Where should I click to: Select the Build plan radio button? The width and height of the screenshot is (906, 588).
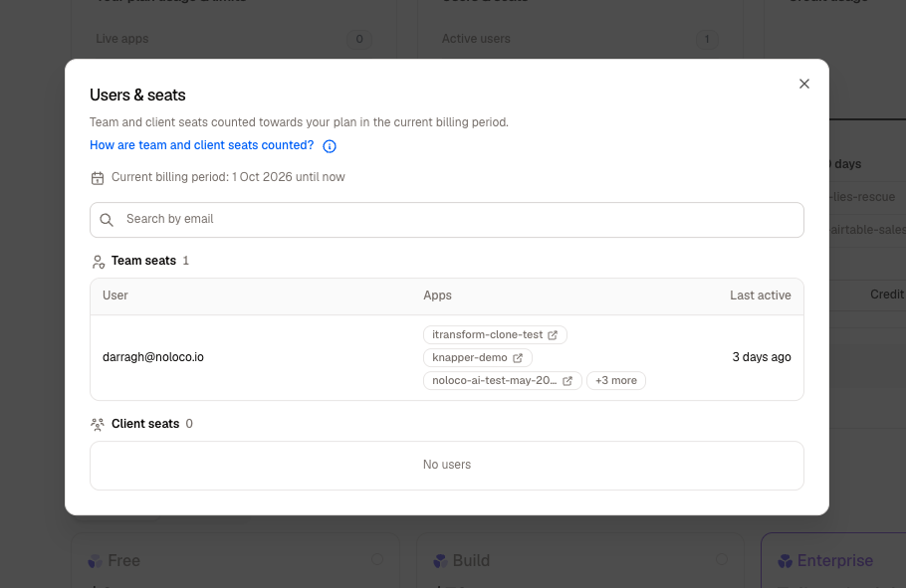pos(722,559)
